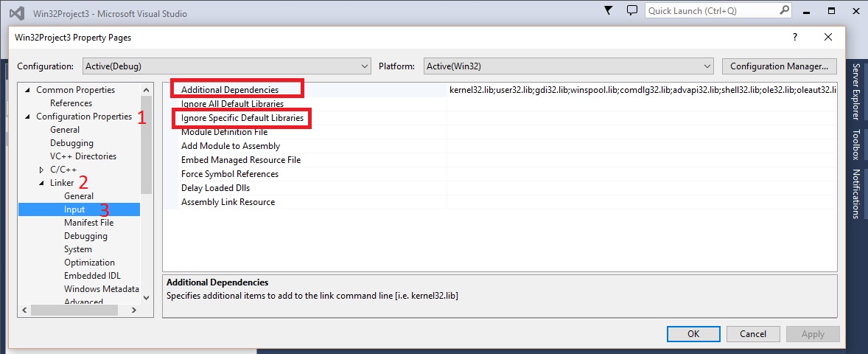Click the Property Pages help question mark

point(795,37)
